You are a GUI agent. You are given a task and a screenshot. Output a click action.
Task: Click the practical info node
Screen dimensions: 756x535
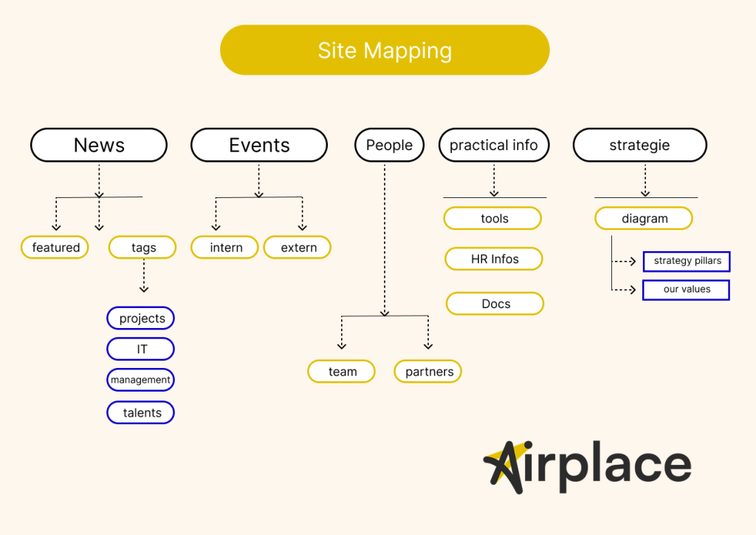[x=494, y=146]
